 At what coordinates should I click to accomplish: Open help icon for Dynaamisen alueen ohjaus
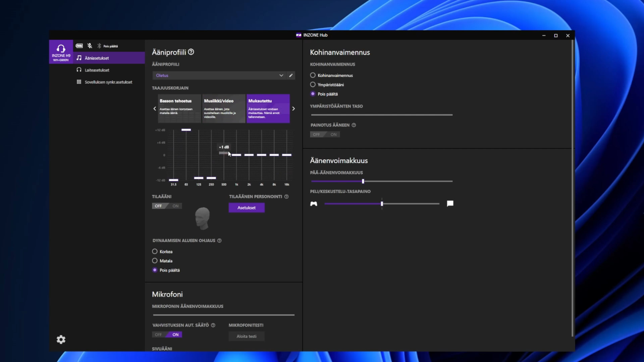tap(219, 241)
